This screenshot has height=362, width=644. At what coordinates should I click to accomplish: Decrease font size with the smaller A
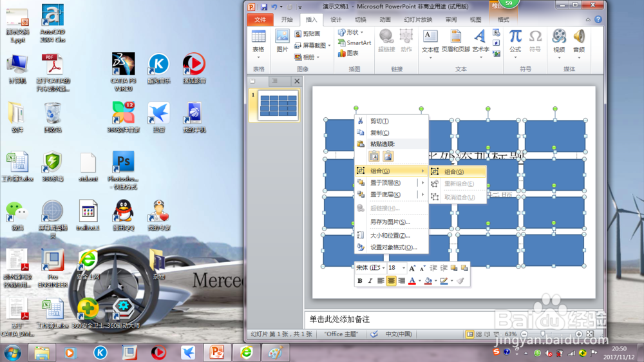point(422,268)
